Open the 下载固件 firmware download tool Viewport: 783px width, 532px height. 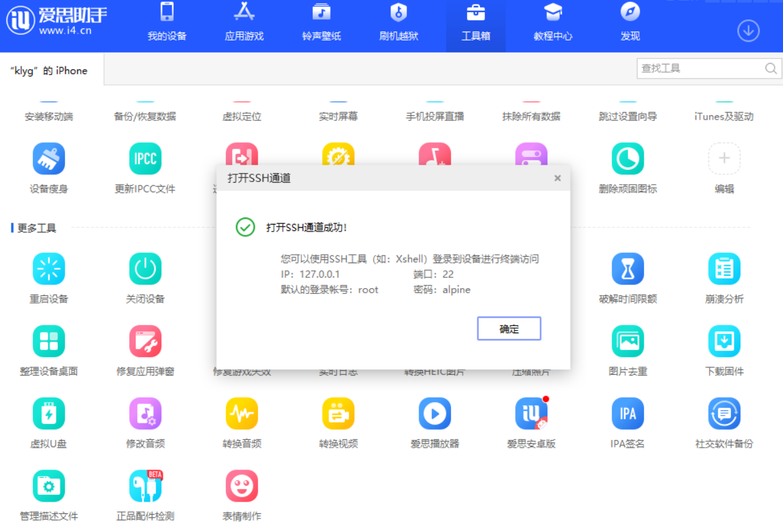pos(724,349)
